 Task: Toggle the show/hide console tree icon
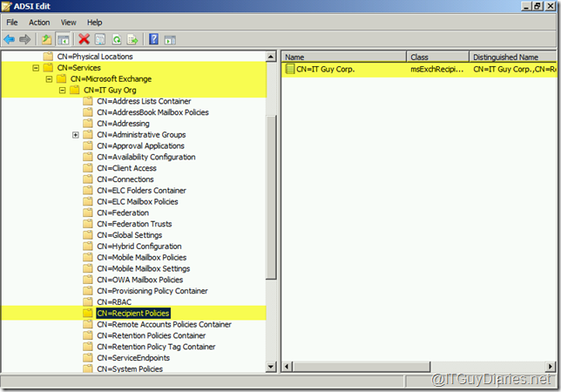[x=64, y=39]
